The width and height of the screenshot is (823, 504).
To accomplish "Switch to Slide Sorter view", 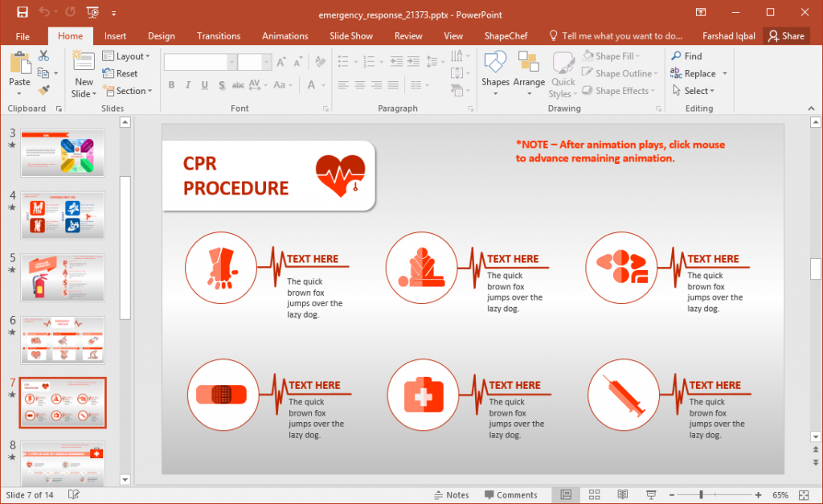I will pyautogui.click(x=594, y=495).
